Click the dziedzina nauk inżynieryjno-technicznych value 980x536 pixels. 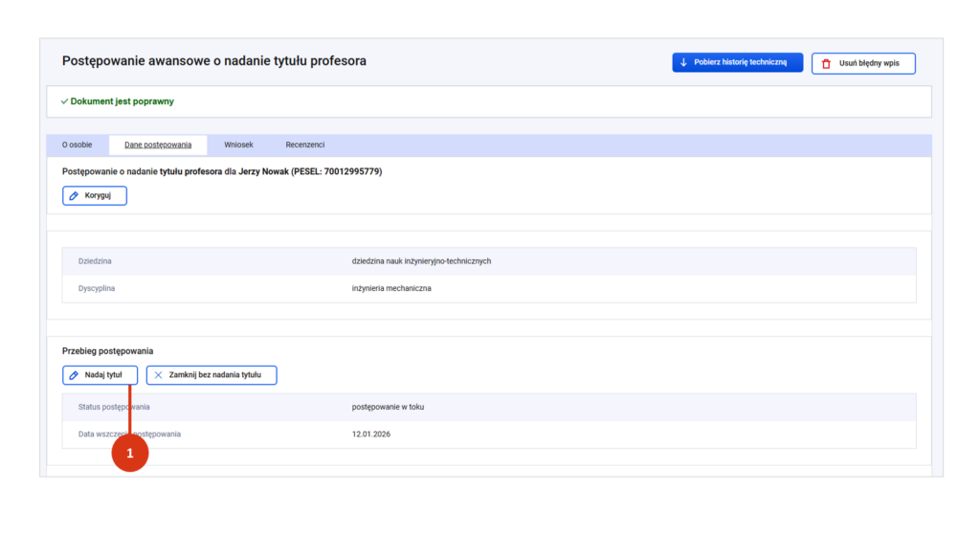click(x=421, y=261)
